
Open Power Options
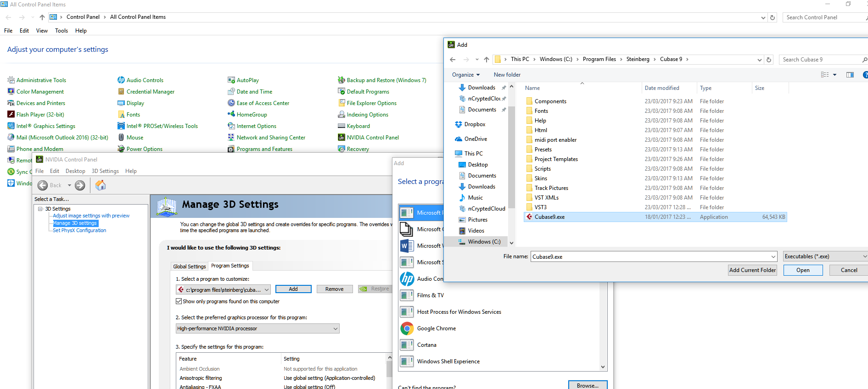pos(140,149)
